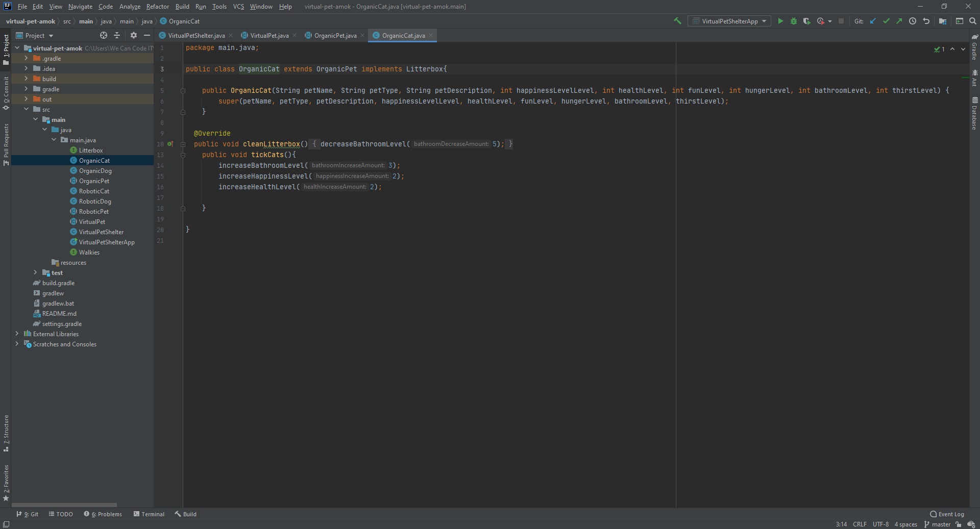Image resolution: width=980 pixels, height=529 pixels.
Task: Toggle fold on tickCats method at line 13
Action: (183, 155)
